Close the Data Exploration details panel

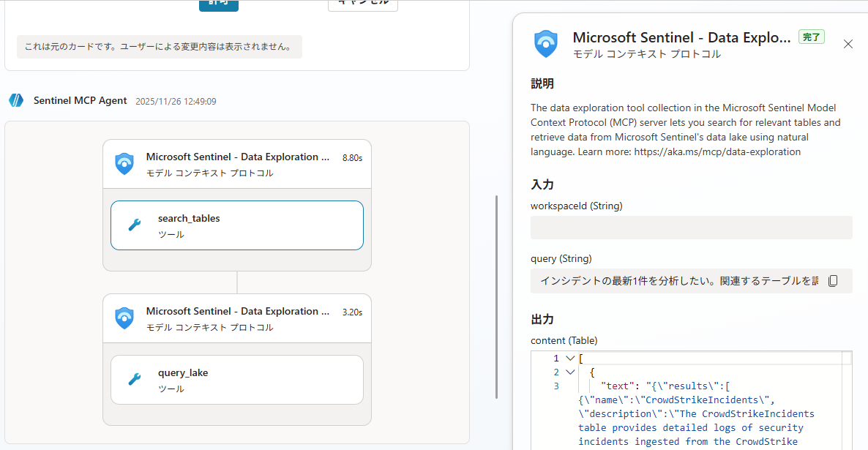pyautogui.click(x=848, y=44)
